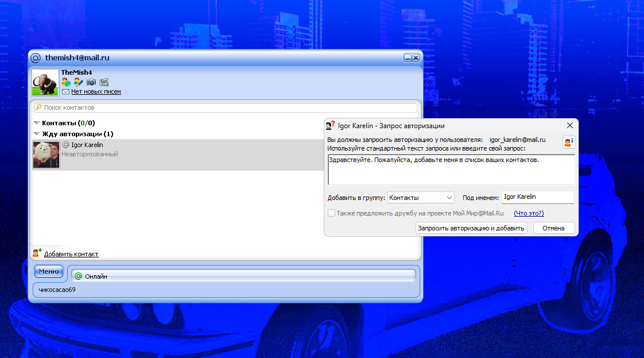This screenshot has width=644, height=358.
Task: Click the My World people icon under TheMish4
Action: pos(66,82)
